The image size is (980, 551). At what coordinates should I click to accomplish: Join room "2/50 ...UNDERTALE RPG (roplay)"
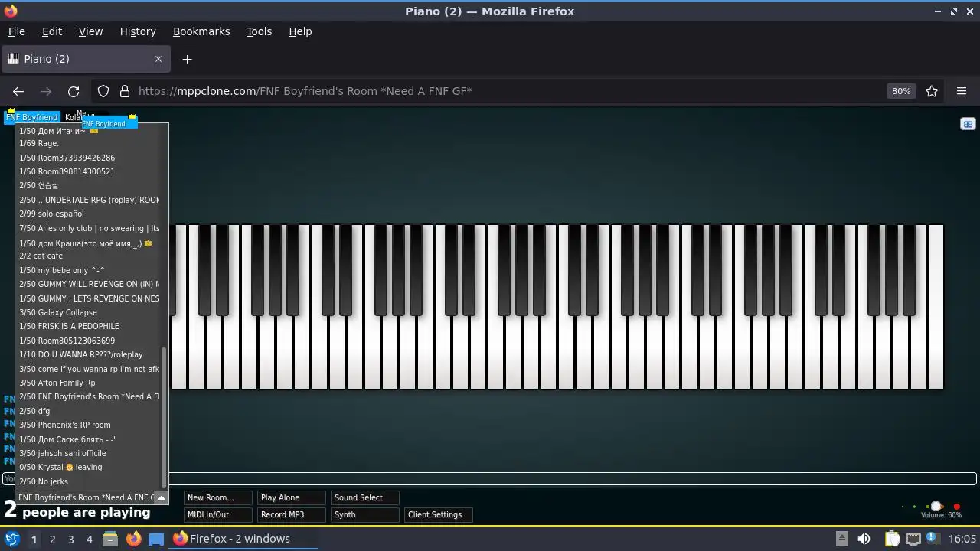89,200
